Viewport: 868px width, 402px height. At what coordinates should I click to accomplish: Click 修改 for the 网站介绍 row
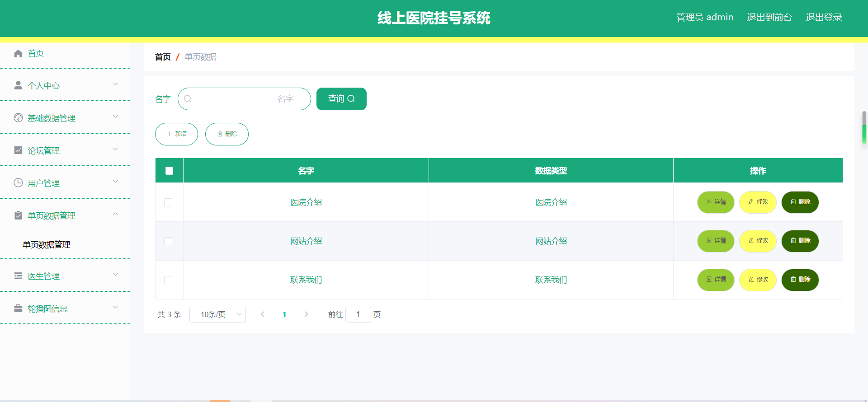tap(758, 241)
